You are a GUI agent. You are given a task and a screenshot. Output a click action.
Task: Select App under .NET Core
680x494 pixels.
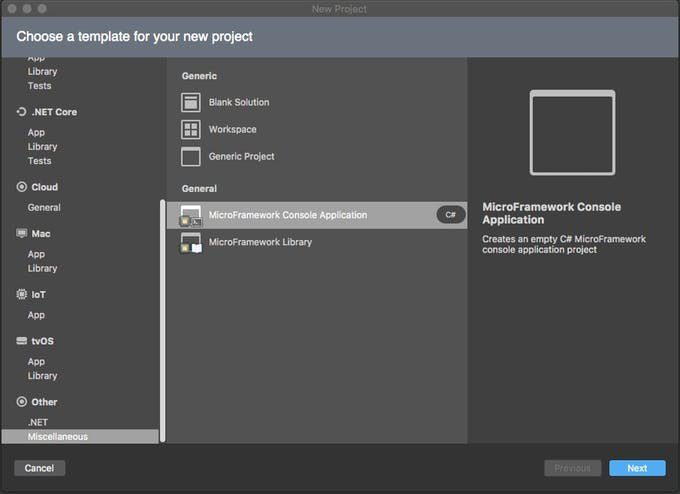point(36,132)
